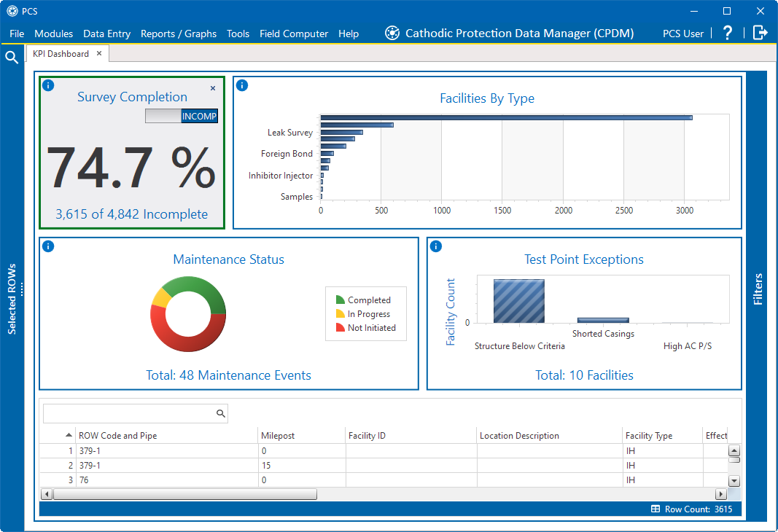778x532 pixels.
Task: Close the KPI Dashboard tab
Action: coord(99,53)
